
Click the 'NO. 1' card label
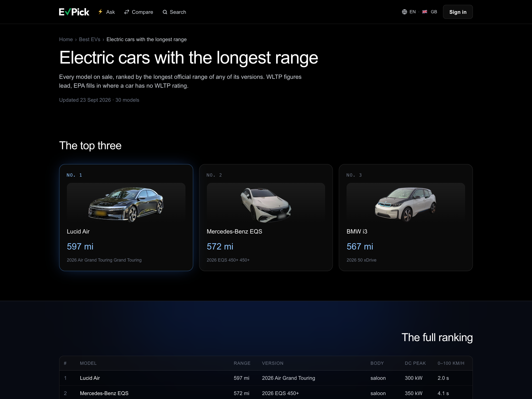point(74,175)
